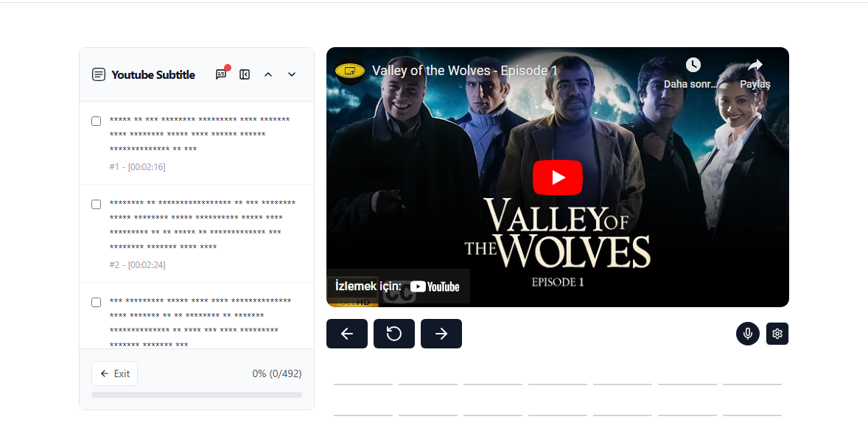Select timestamp text #1 - [00:02:16]
Viewport: 868px width, 439px height.
click(137, 166)
